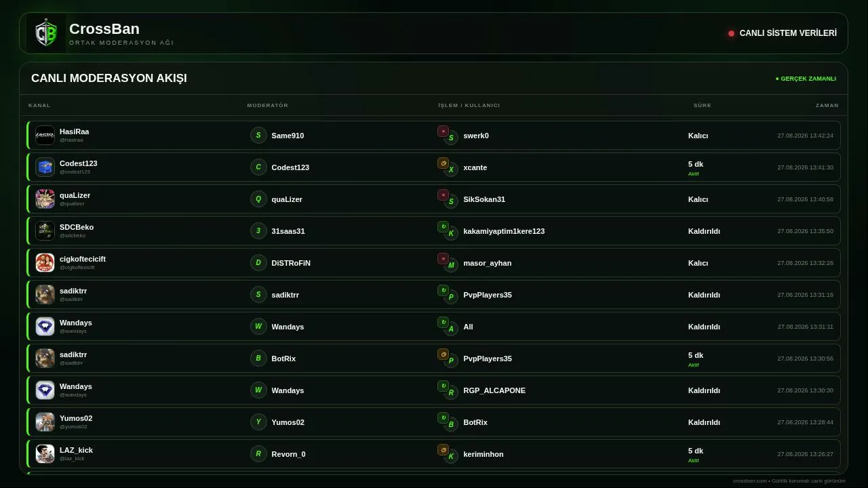Open the HasiRaa channel avatar
The height and width of the screenshot is (488, 868).
click(x=45, y=136)
